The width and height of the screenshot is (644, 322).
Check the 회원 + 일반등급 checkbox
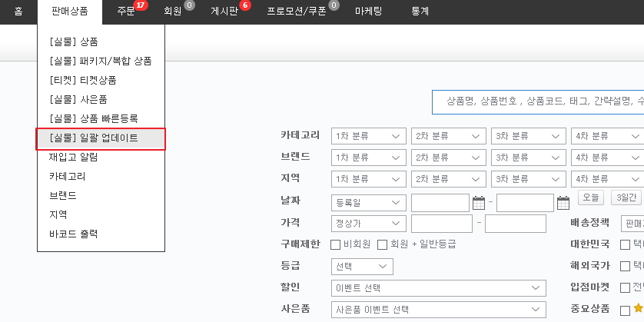pyautogui.click(x=383, y=245)
